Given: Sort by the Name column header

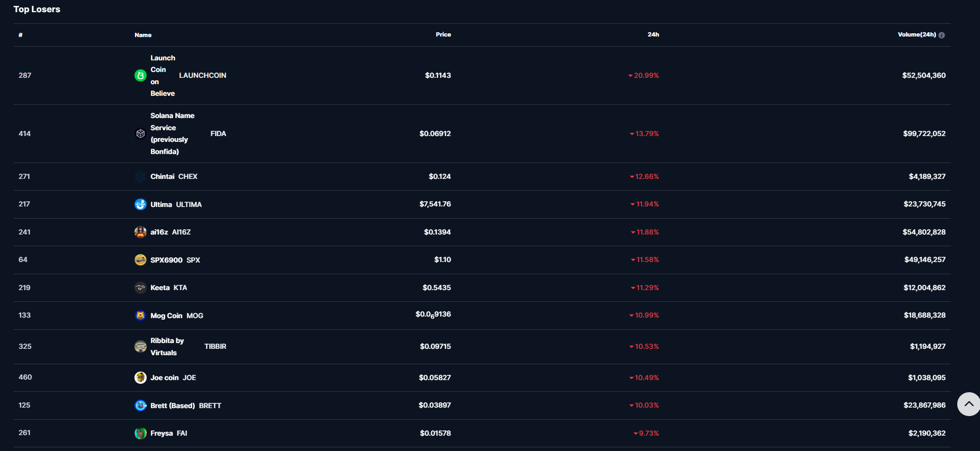Looking at the screenshot, I should [143, 35].
